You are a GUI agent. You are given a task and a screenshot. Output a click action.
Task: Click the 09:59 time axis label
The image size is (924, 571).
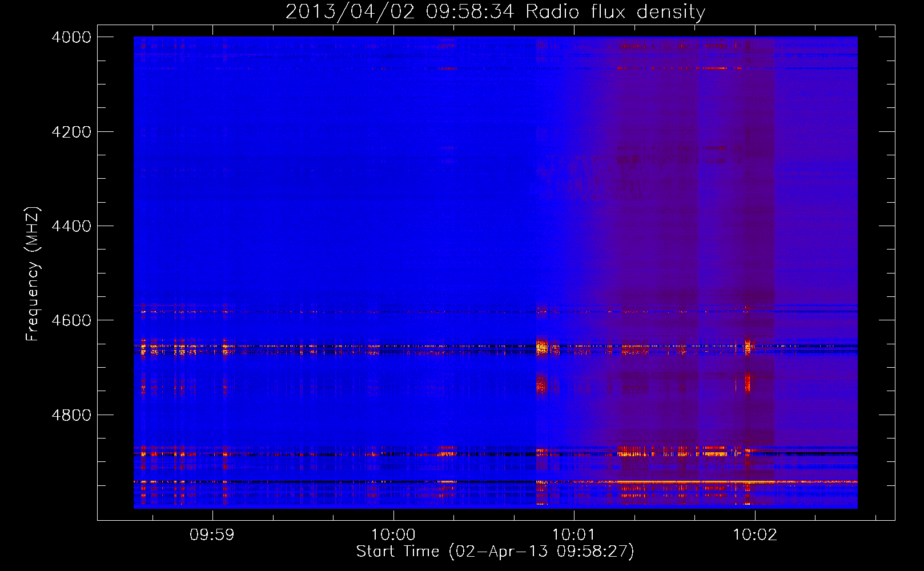[x=212, y=535]
